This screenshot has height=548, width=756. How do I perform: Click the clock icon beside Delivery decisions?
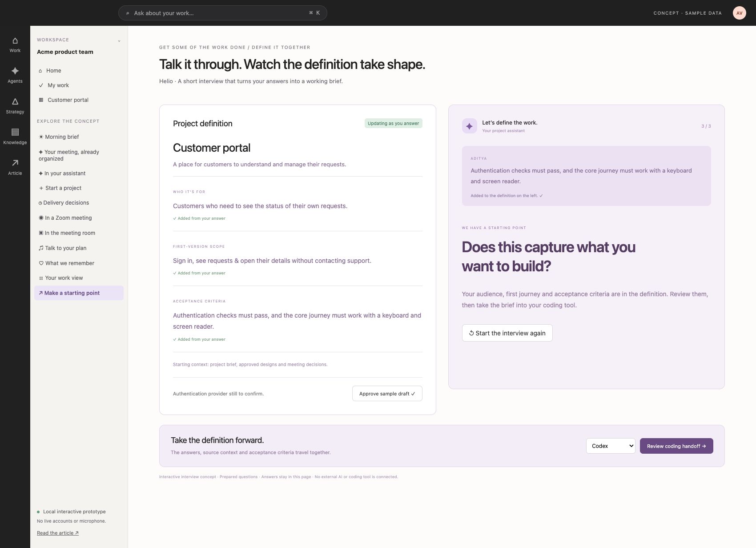[x=40, y=203]
